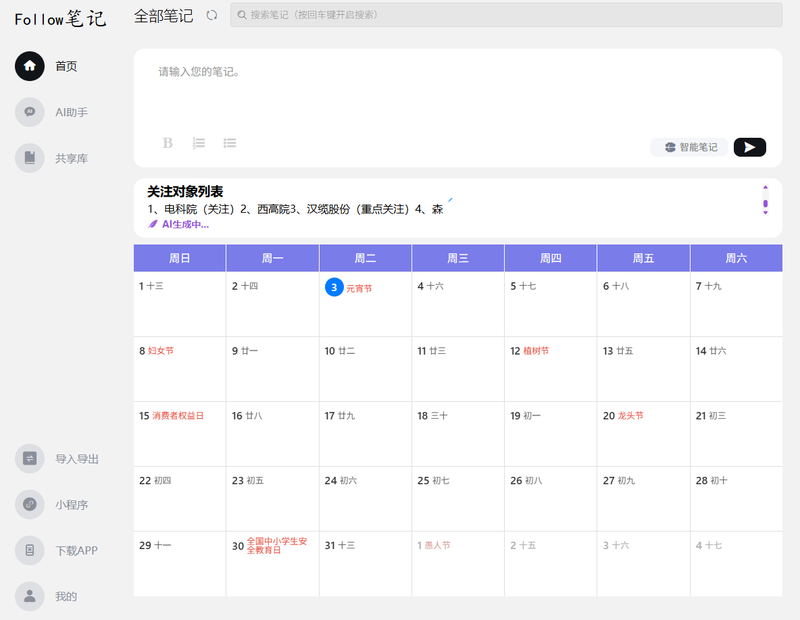Click the 导入导出 import/export icon
Image resolution: width=800 pixels, height=620 pixels.
click(x=30, y=458)
